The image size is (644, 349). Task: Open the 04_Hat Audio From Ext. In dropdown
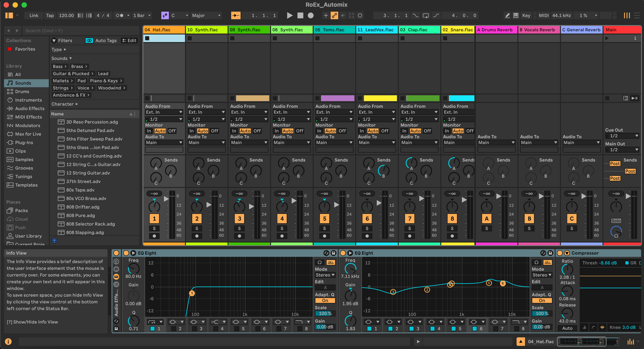tap(164, 112)
